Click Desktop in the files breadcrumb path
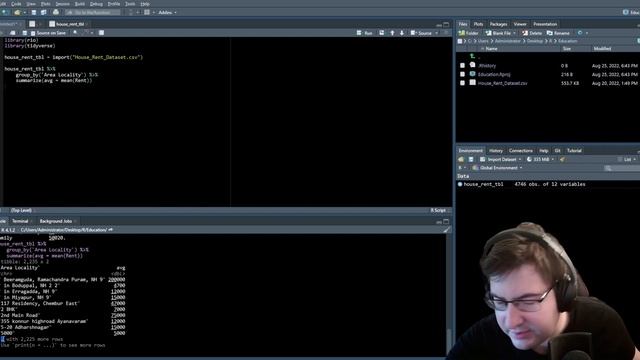 pos(534,41)
